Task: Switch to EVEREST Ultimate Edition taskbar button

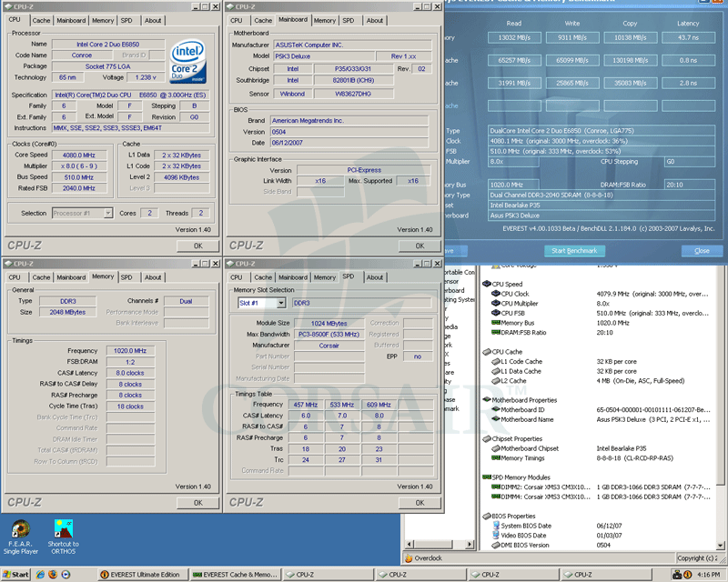Action: pyautogui.click(x=143, y=575)
